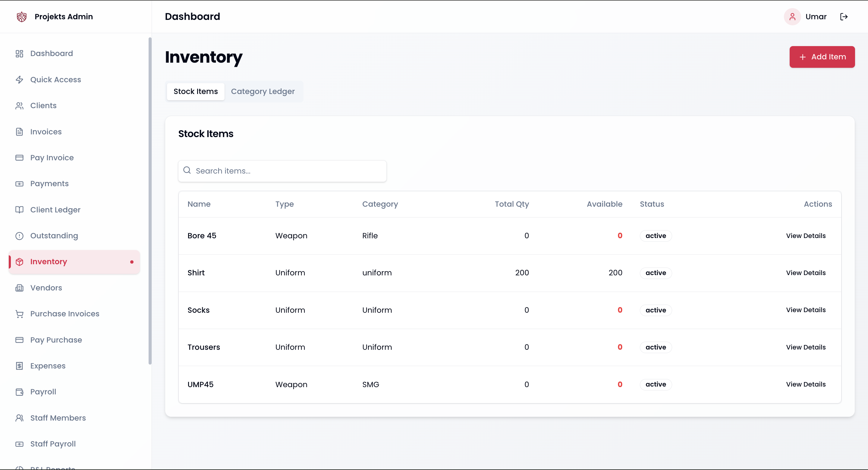Click the Quick Access lightning icon
This screenshot has width=868, height=470.
19,80
